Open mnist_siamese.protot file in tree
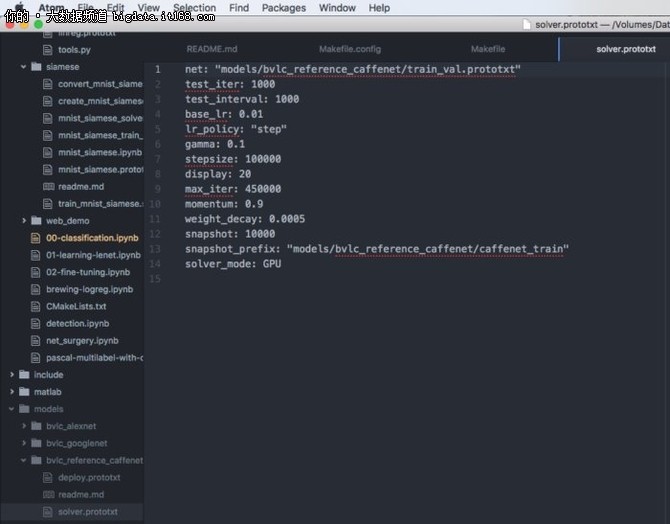Screen dimensions: 670x524 (100, 170)
